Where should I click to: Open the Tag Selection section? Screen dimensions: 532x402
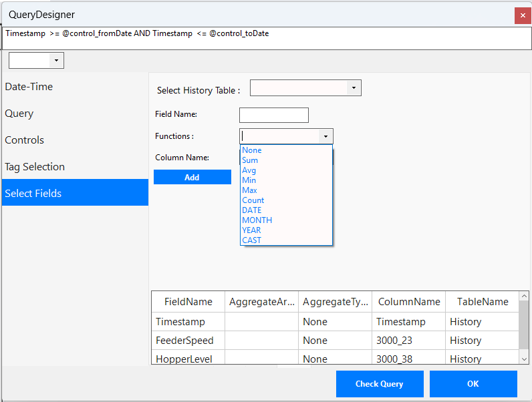[35, 167]
